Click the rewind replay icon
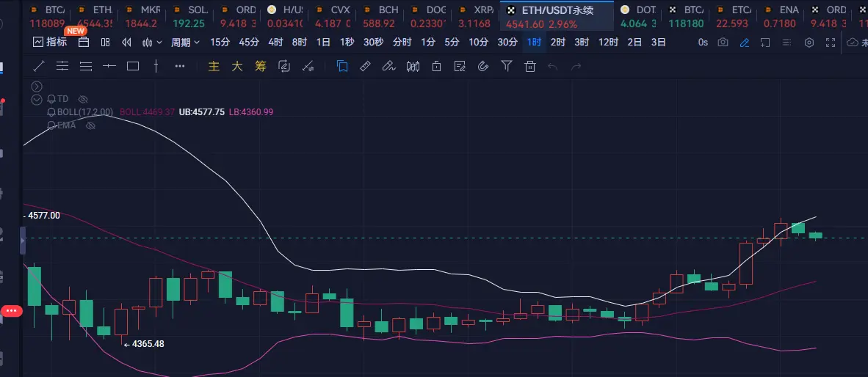The width and height of the screenshot is (868, 377). pyautogui.click(x=126, y=42)
